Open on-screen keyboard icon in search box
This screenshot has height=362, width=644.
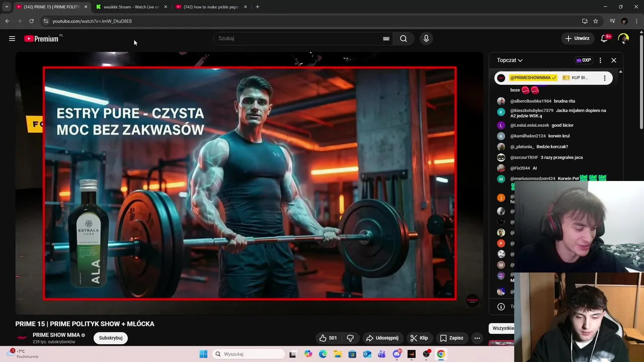point(386,39)
